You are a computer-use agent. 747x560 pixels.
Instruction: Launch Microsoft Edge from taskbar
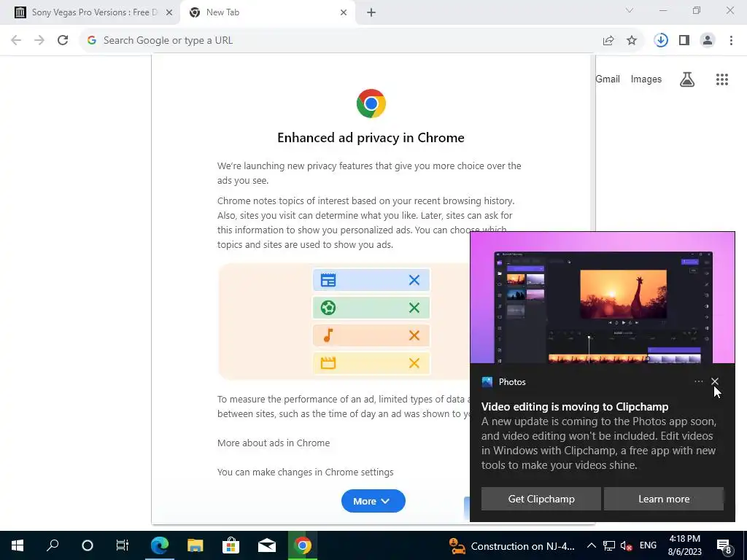[x=160, y=545]
